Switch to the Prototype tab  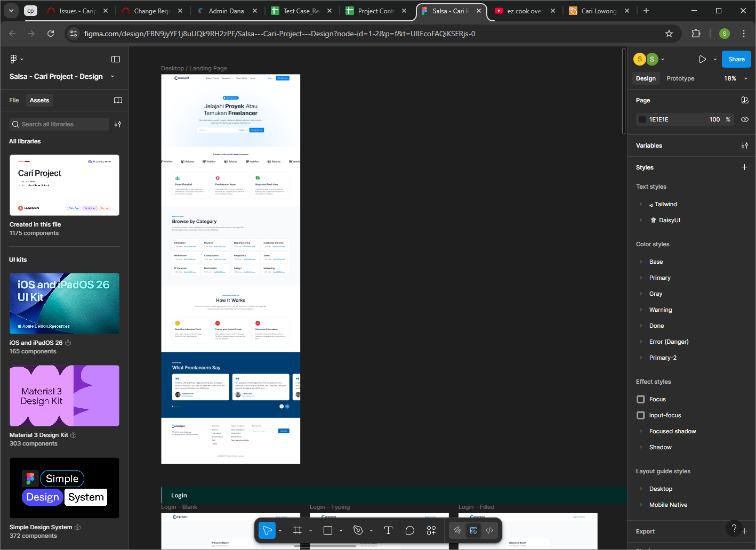pyautogui.click(x=680, y=78)
